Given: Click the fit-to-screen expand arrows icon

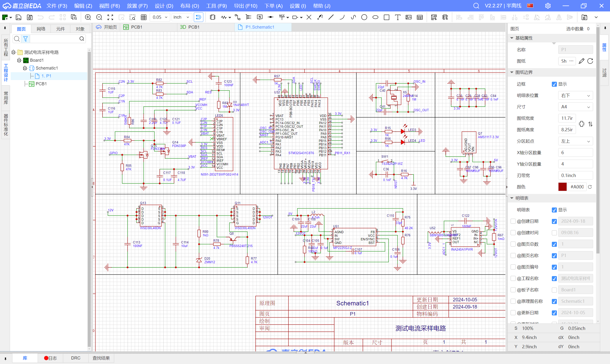Looking at the screenshot, I should [110, 17].
